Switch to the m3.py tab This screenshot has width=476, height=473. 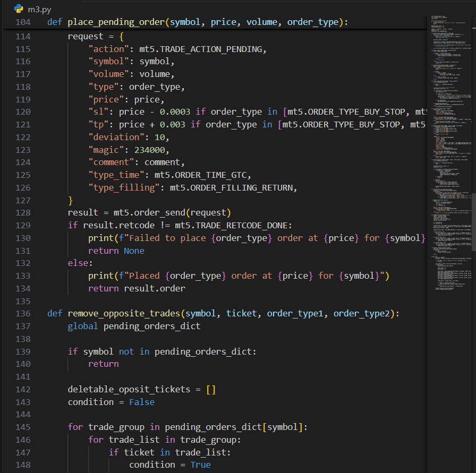tap(39, 8)
